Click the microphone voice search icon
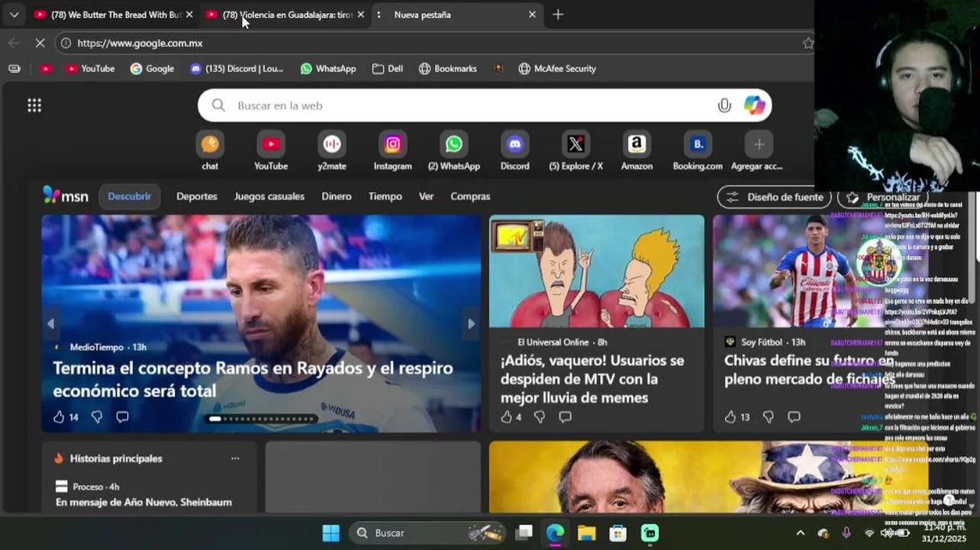The height and width of the screenshot is (550, 980). 724,105
